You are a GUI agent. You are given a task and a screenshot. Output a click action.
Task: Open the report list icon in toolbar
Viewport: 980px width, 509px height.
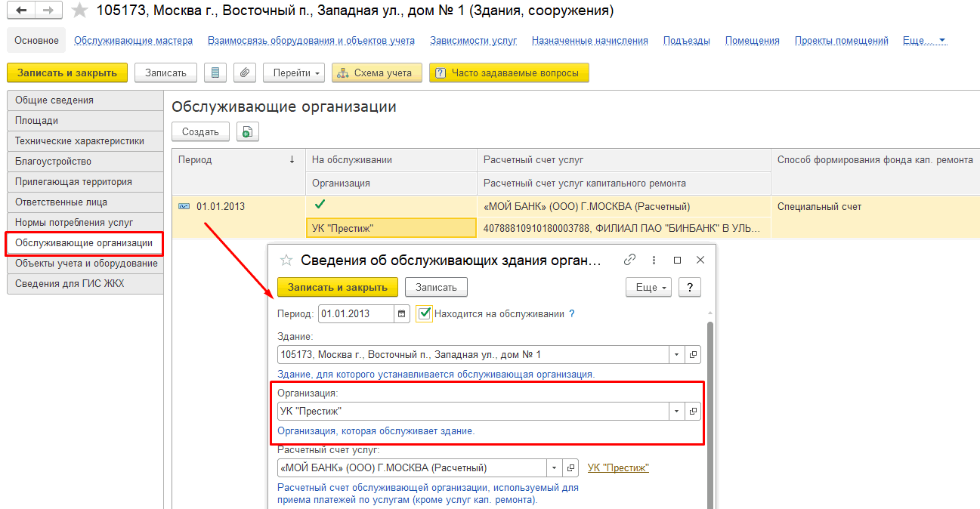[x=215, y=72]
